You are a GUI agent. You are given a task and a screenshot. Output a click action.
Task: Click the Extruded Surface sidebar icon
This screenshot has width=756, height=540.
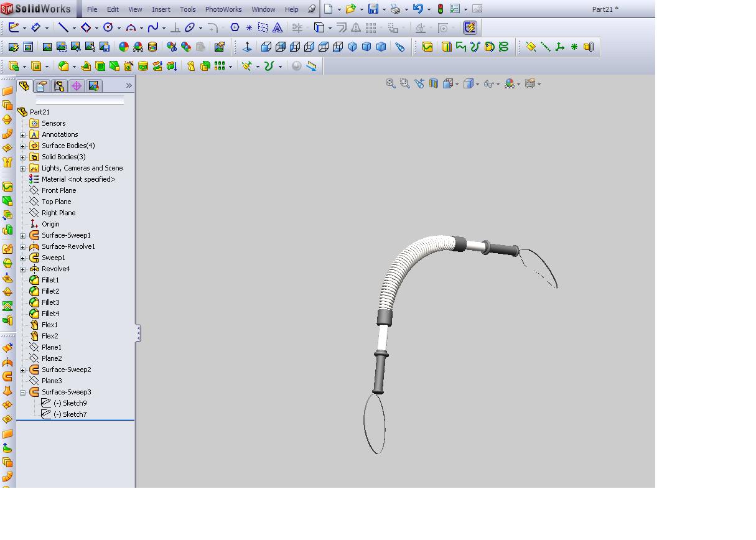click(7, 348)
